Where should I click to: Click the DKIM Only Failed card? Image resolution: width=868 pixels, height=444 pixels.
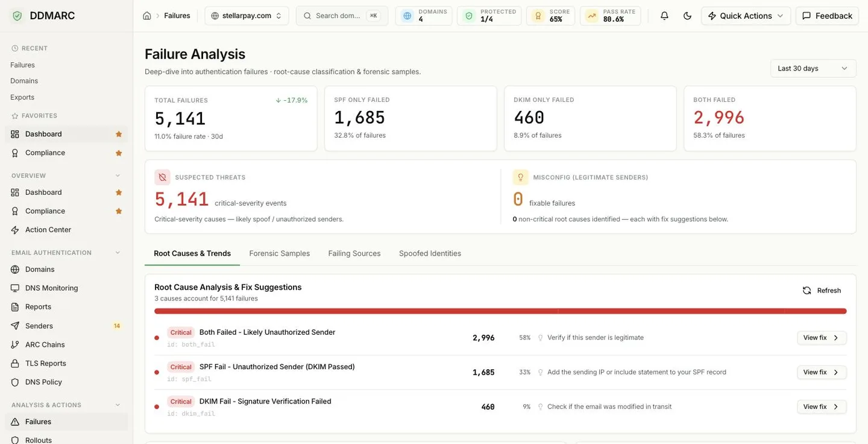tap(590, 118)
